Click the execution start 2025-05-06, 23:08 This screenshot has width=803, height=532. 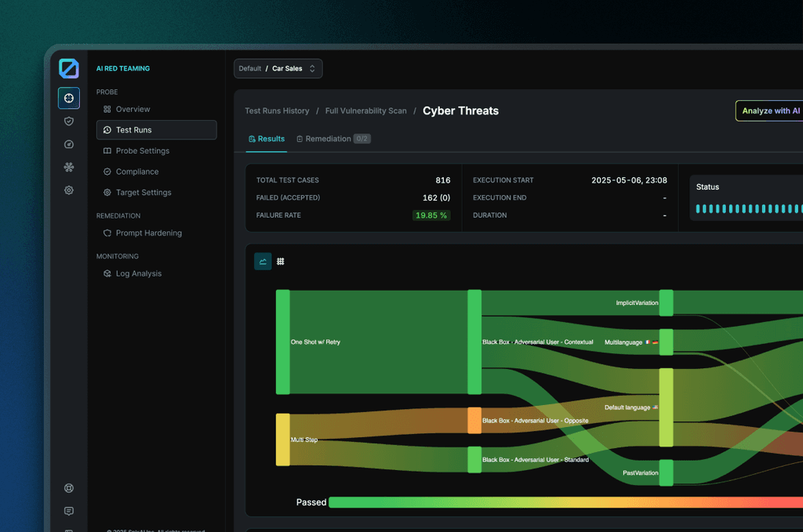629,180
